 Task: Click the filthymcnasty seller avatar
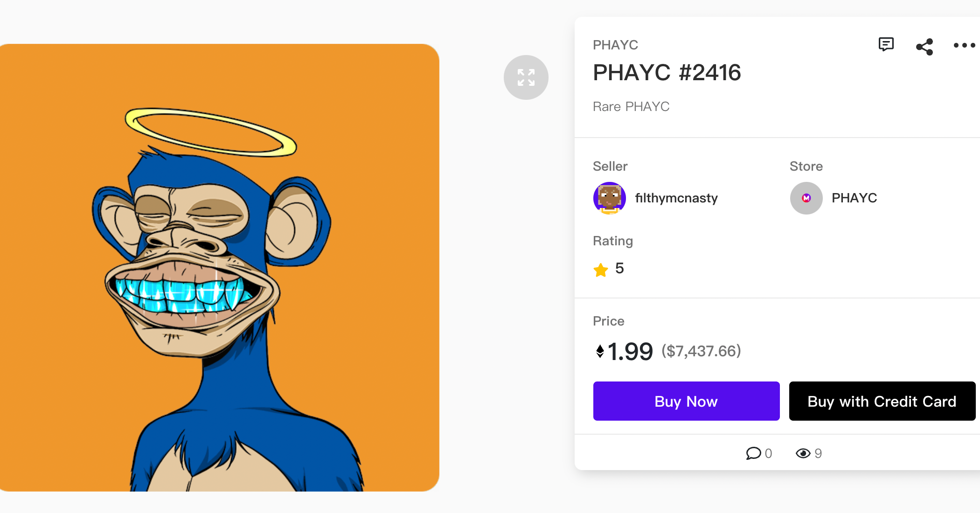click(609, 198)
